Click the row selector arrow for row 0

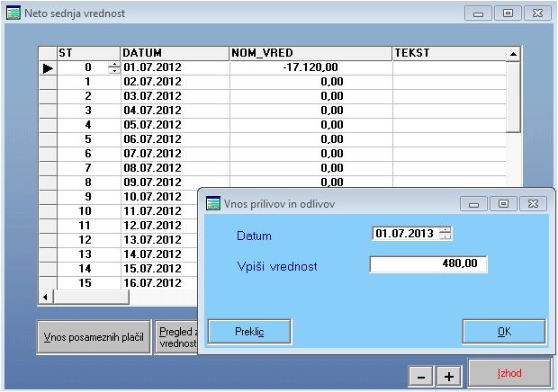[48, 67]
